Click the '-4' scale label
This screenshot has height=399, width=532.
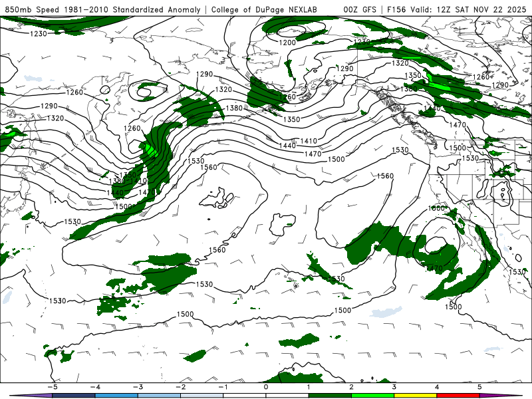(x=95, y=387)
